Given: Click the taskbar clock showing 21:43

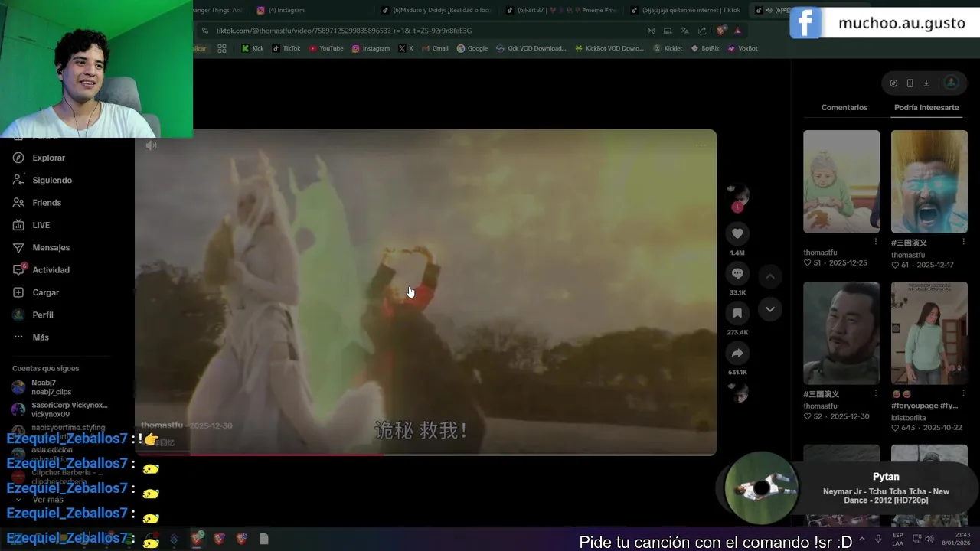Looking at the screenshot, I should point(956,539).
